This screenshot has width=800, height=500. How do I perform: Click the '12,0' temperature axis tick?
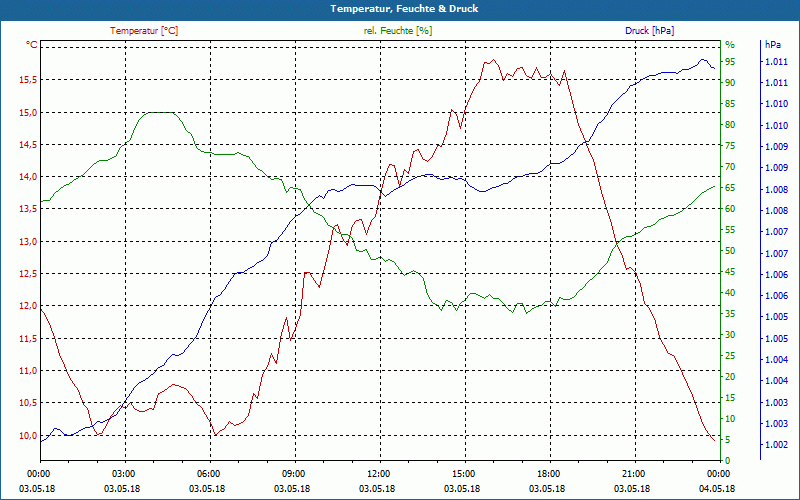[x=28, y=306]
